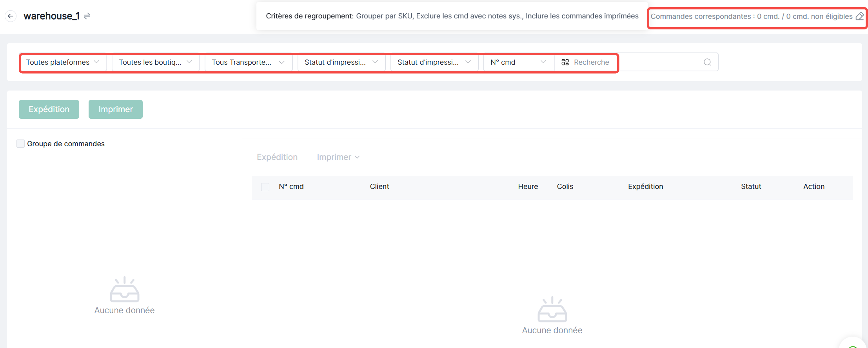Tick the Groupe de commandes checkbox
This screenshot has height=348, width=868.
(21, 144)
